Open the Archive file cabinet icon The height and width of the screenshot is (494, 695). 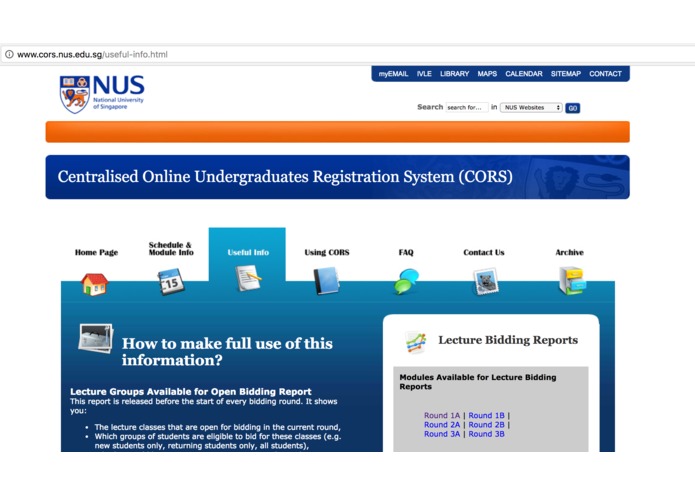coord(572,280)
